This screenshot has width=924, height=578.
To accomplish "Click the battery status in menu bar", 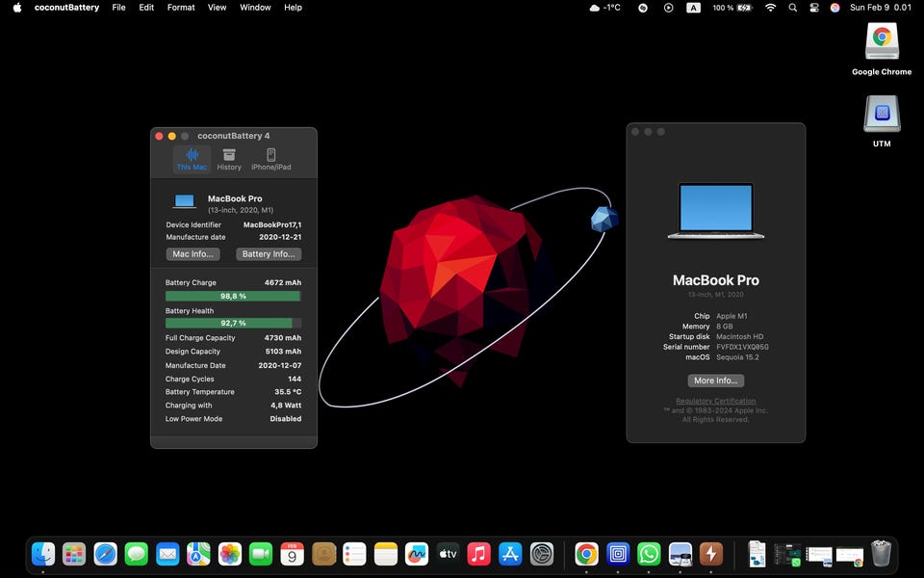I will click(x=732, y=8).
